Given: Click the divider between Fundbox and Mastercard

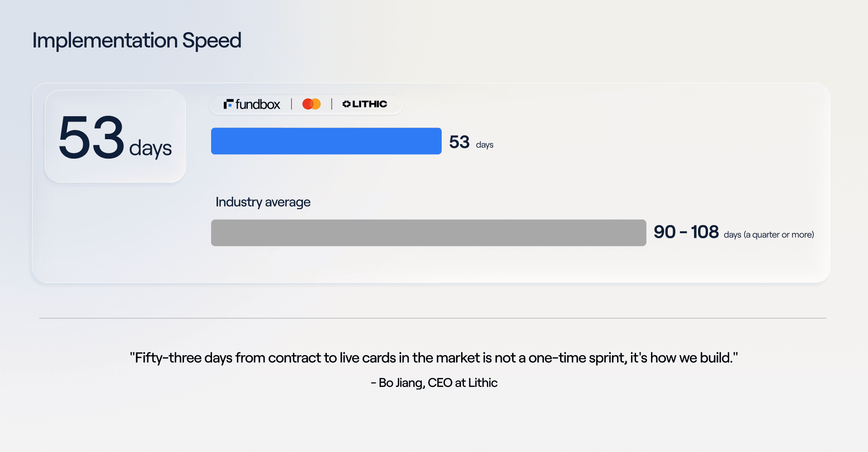Looking at the screenshot, I should pyautogui.click(x=292, y=104).
